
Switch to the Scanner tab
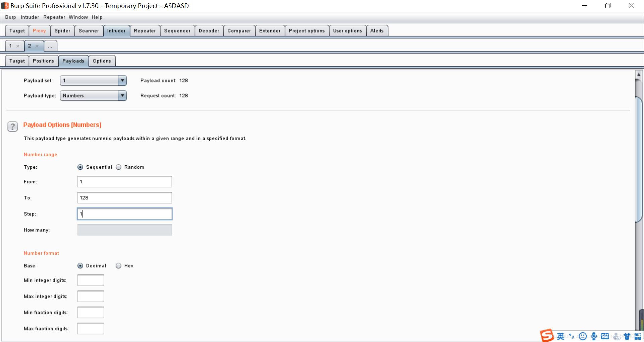point(89,31)
